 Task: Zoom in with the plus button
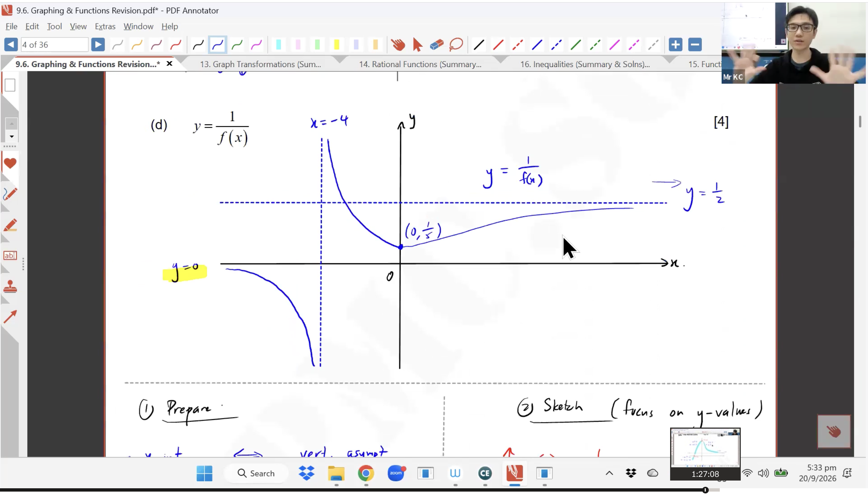point(675,45)
